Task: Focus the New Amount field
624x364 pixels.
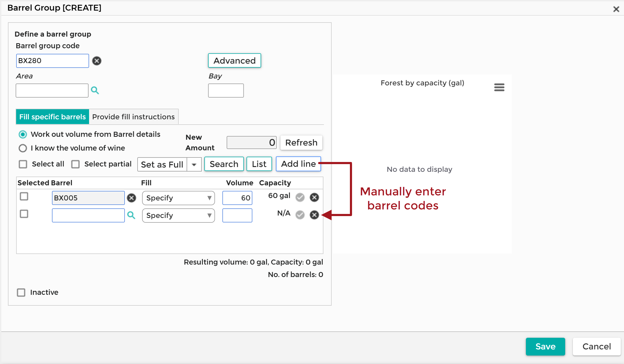Action: (x=252, y=143)
